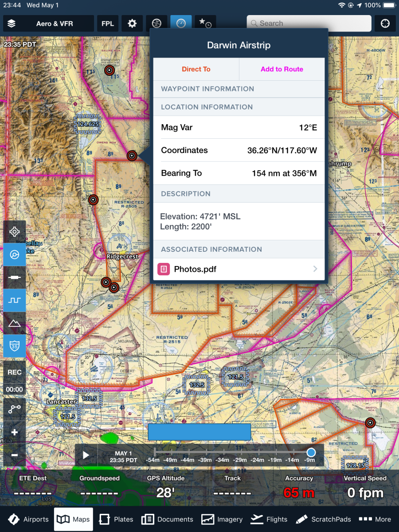Toggle the instrument panel gauge button

[x=181, y=23]
